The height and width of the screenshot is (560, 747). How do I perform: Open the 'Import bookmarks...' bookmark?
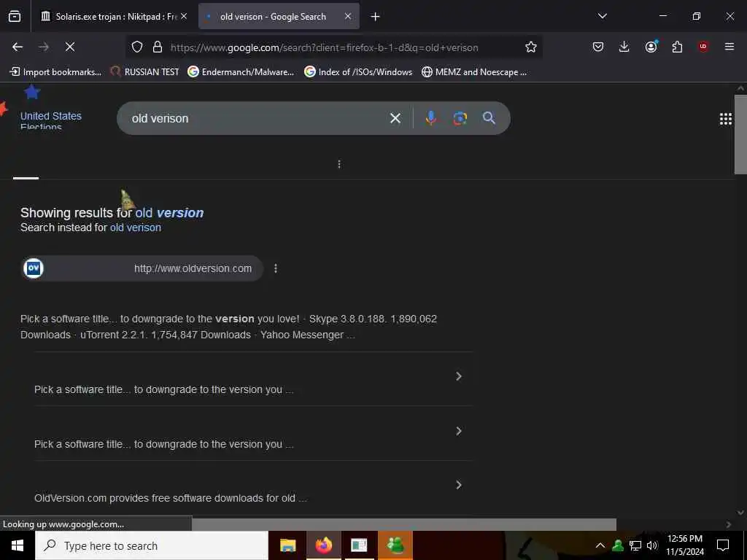[55, 72]
